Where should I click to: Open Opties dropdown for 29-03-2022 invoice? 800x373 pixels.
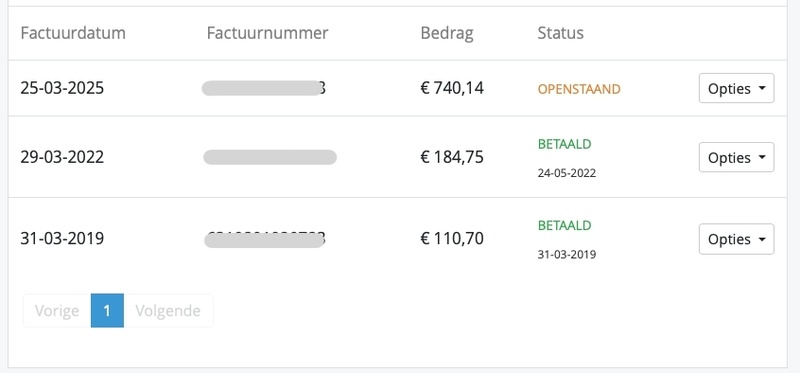coord(736,157)
